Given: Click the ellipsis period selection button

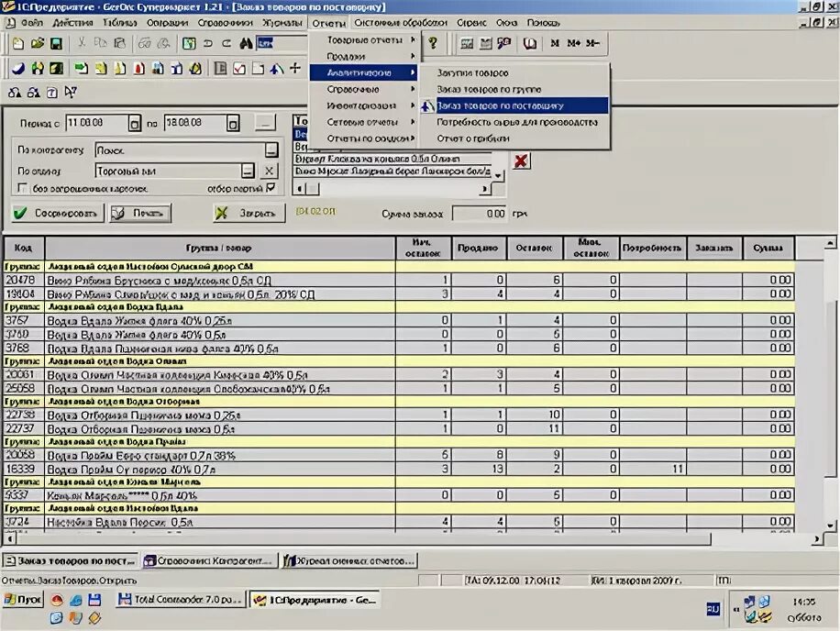Looking at the screenshot, I should [265, 123].
